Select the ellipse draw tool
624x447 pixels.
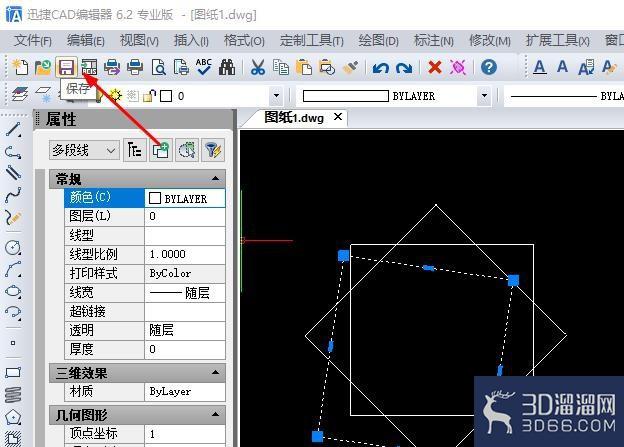tap(13, 291)
